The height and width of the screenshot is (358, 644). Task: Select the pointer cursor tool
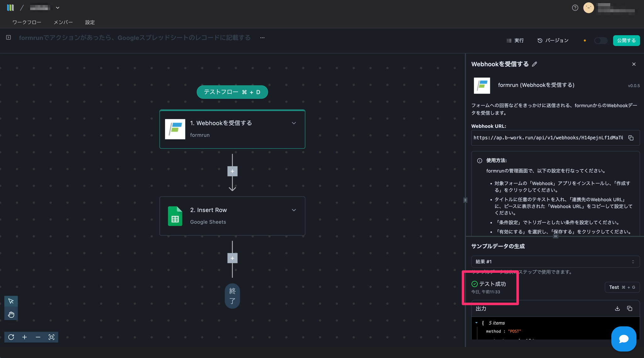coord(11,301)
